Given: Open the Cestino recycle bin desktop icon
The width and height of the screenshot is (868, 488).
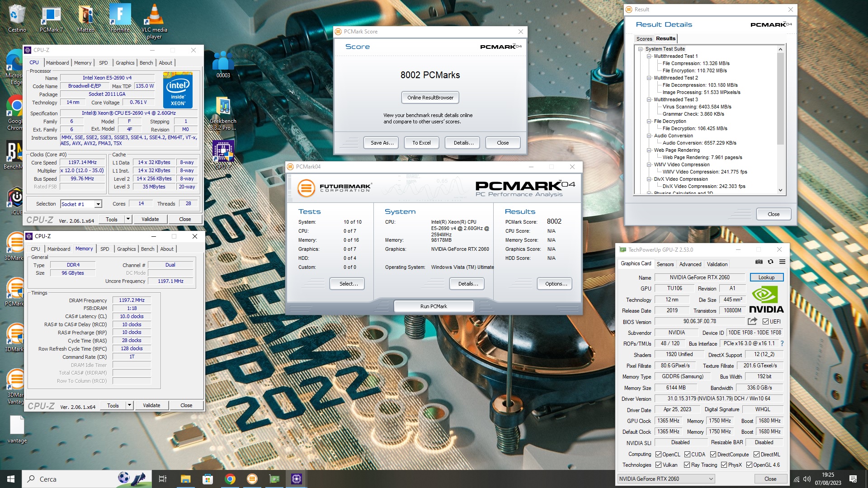Looking at the screenshot, I should 17,19.
